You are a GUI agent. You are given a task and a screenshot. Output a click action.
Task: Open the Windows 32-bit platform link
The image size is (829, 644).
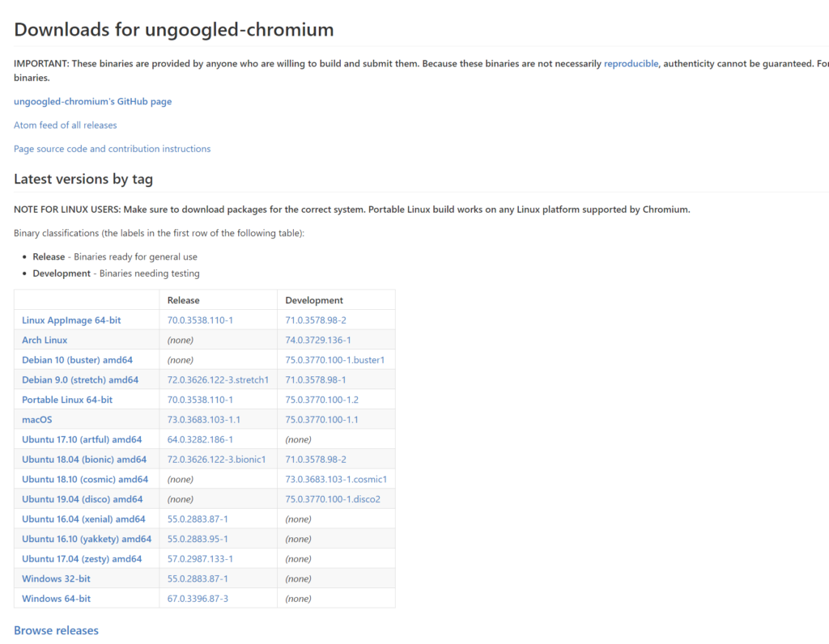56,579
